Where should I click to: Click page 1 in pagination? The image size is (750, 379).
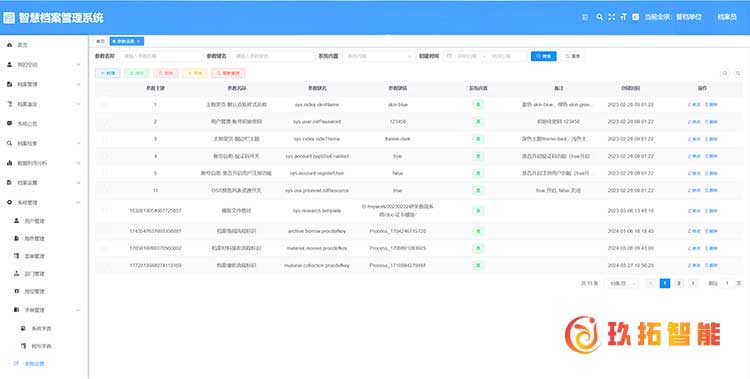[665, 283]
